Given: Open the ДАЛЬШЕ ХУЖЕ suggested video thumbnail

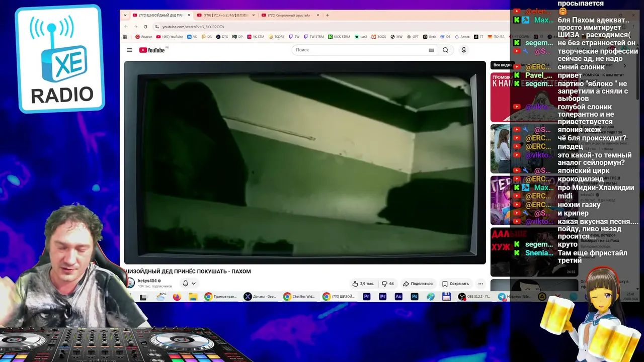Looking at the screenshot, I should pyautogui.click(x=534, y=251).
